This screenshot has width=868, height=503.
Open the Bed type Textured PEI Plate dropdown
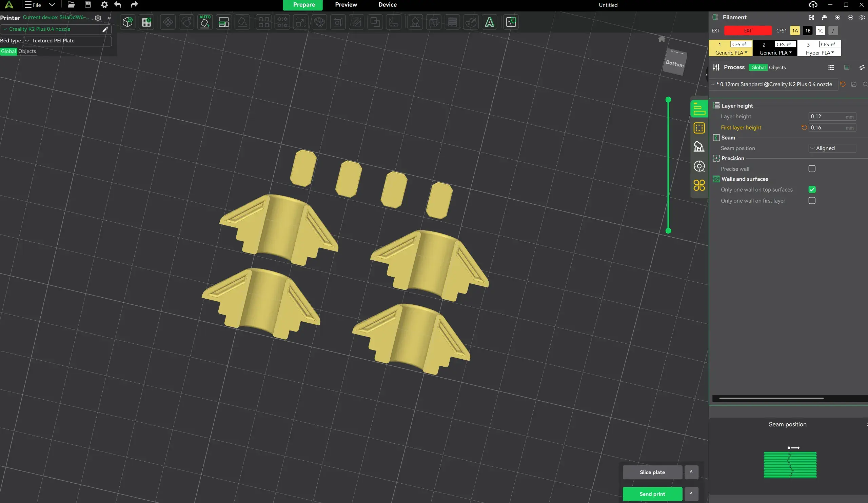pos(67,41)
